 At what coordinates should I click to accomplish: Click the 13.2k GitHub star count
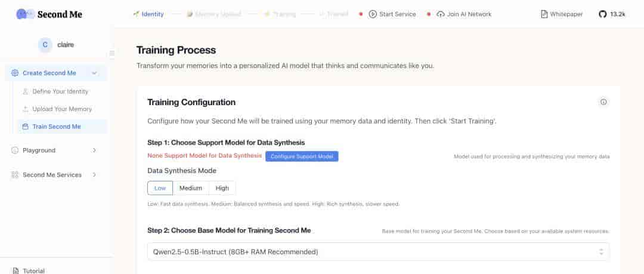[617, 14]
